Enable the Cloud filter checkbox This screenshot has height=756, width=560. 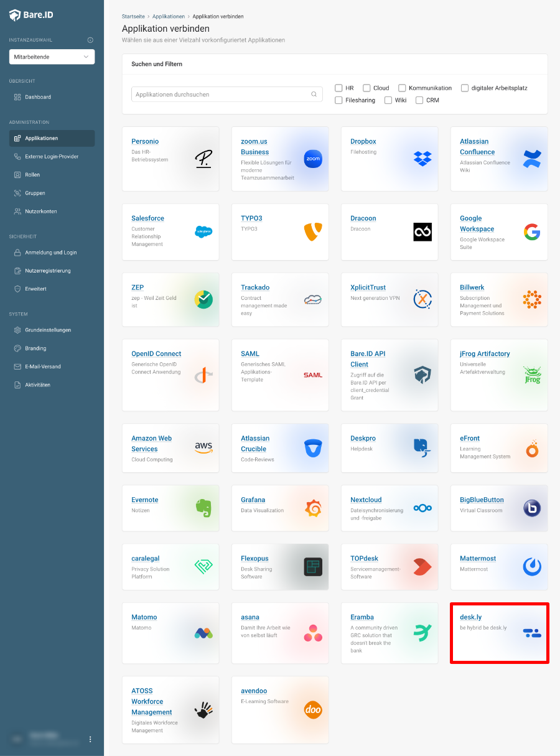coord(366,88)
